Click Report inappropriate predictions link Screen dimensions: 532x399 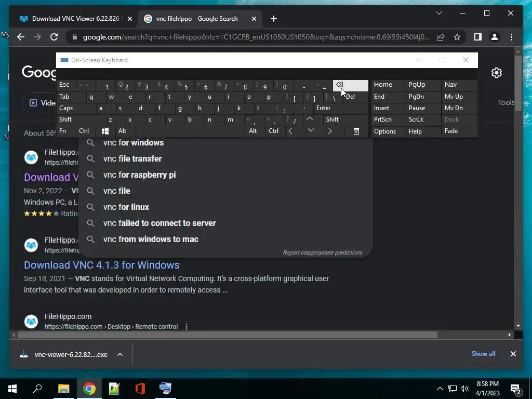(x=323, y=252)
